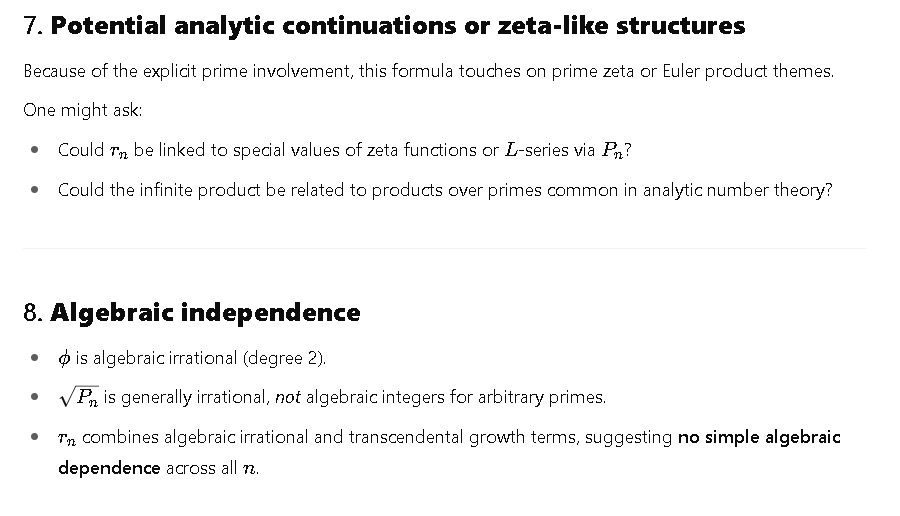Screen dimensions: 900x516
Task: Click the bold word "dependence"
Action: click(x=109, y=468)
